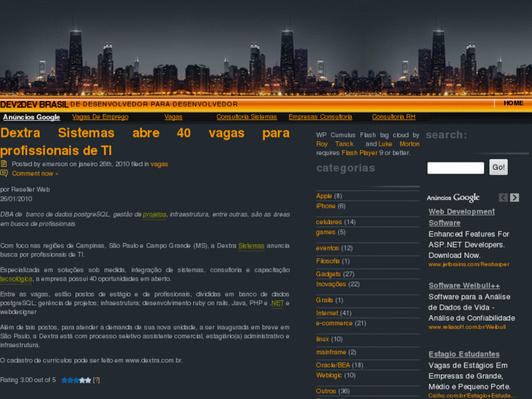532x399 pixels.
Task: Open the www.reliasoft.com.br/Weibull ad URL
Action: [467, 327]
